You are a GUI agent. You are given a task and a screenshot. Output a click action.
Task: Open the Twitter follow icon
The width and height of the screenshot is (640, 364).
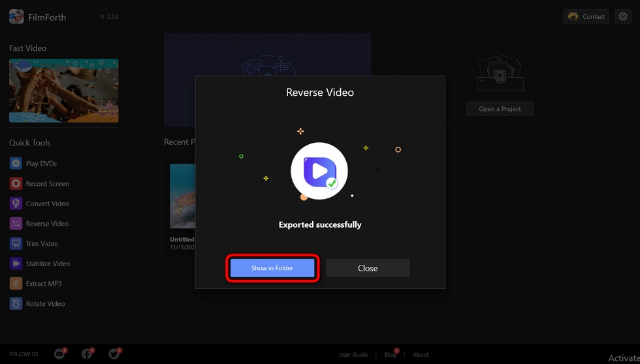pos(114,354)
